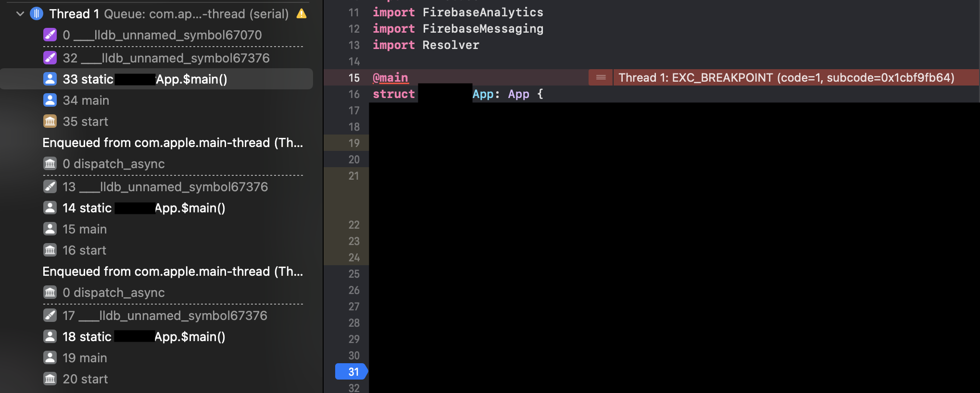
Task: Click the user icon beside frame 33
Action: (x=50, y=79)
